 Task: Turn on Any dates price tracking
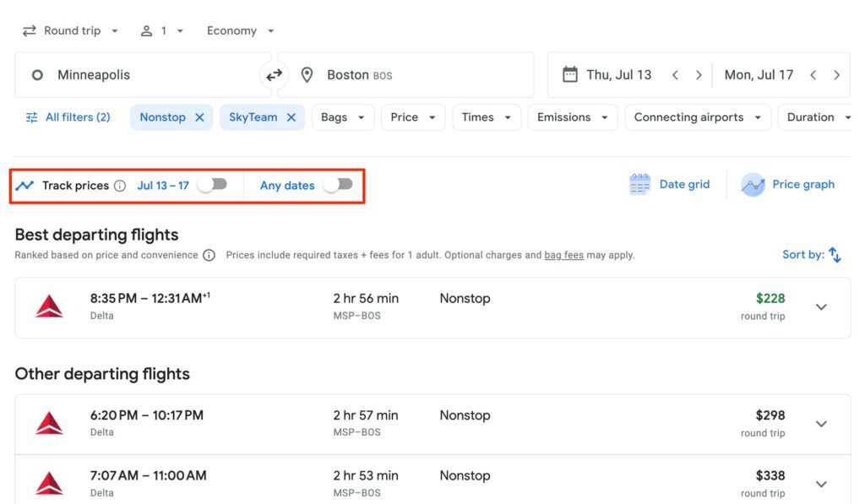[x=339, y=185]
